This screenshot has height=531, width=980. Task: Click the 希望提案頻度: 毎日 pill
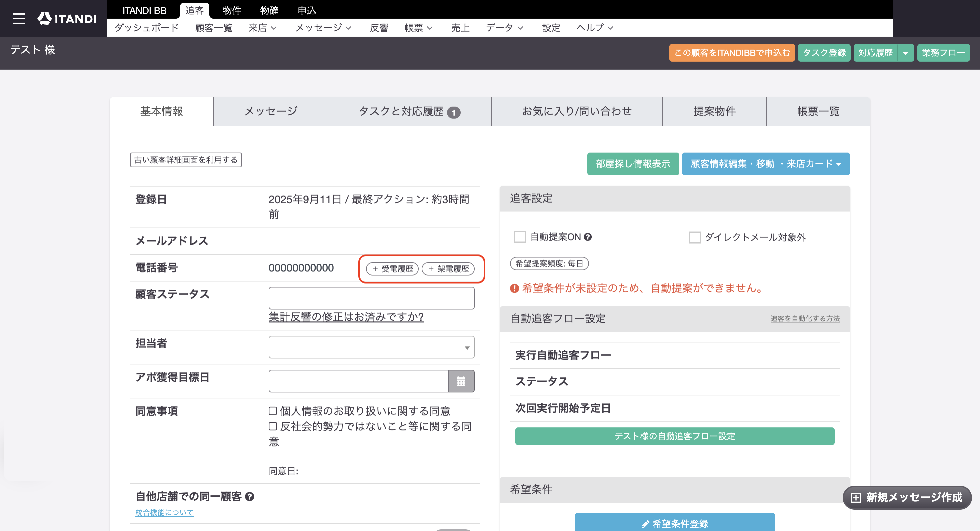[x=549, y=264]
